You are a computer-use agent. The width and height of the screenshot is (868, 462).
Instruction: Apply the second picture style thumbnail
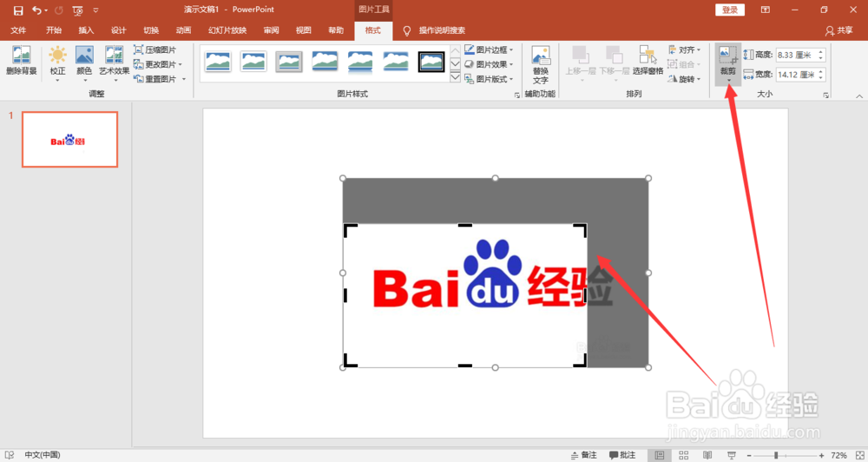[x=253, y=62]
